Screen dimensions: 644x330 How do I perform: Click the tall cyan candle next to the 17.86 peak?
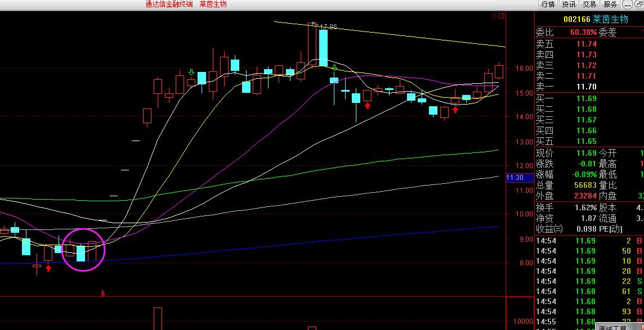tap(323, 48)
